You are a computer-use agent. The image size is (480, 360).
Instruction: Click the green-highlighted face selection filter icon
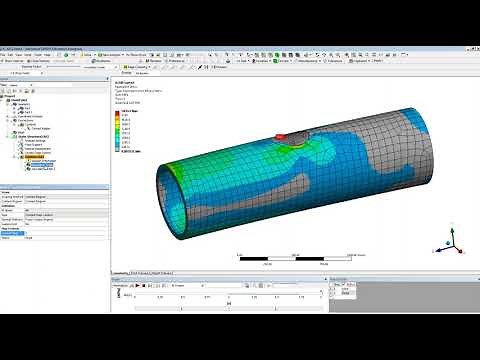coord(277,55)
